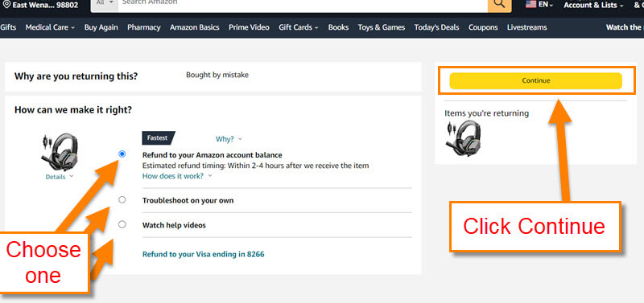Click the search magnifier icon button
Image resolution: width=644 pixels, height=303 pixels.
[499, 4]
